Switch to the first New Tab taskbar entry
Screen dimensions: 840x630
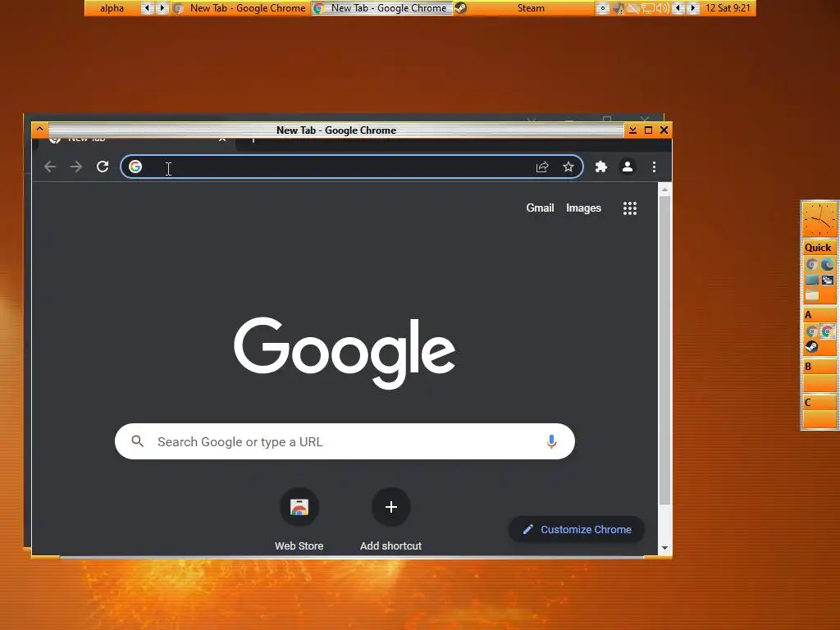pyautogui.click(x=240, y=8)
